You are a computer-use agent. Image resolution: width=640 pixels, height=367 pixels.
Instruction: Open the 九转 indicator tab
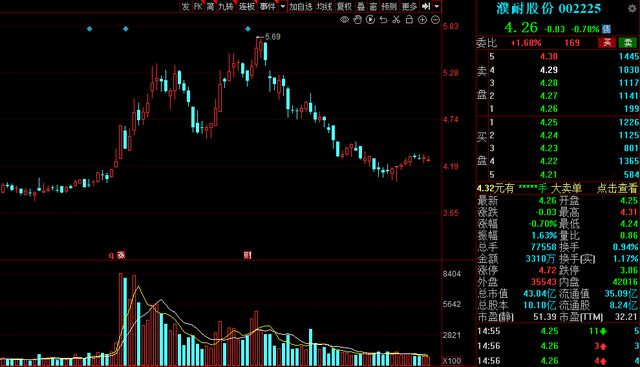click(226, 6)
